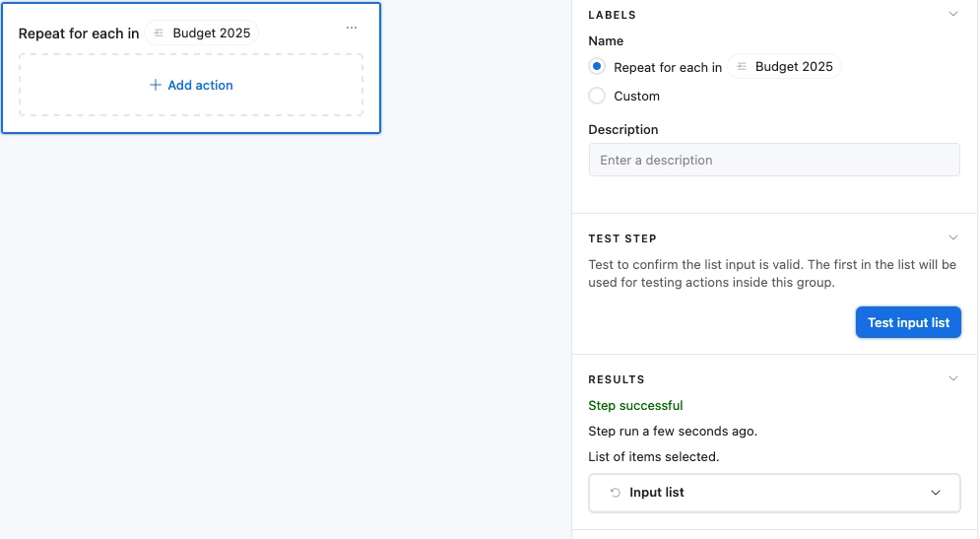
Task: Click the Budget 2025 label in the Labels panel
Action: point(794,67)
